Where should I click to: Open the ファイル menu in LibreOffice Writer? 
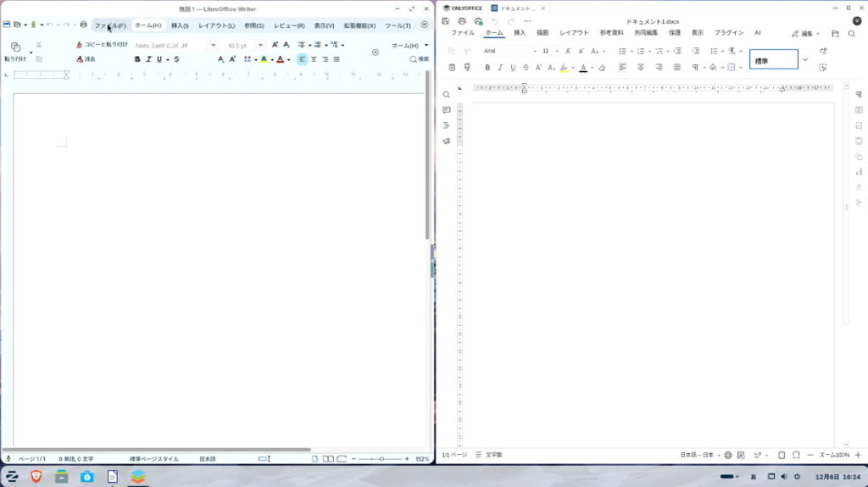(x=109, y=25)
